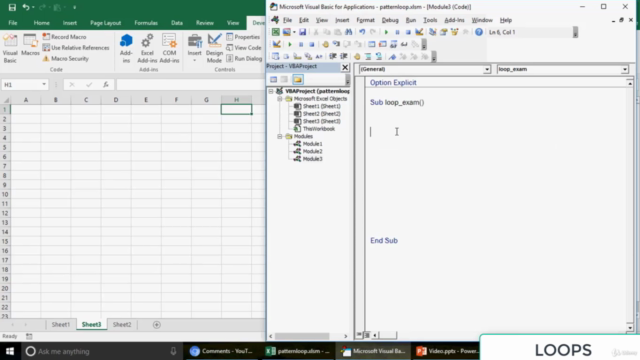This screenshot has width=640, height=360.
Task: Switch to Sheet1 tab
Action: 60,324
